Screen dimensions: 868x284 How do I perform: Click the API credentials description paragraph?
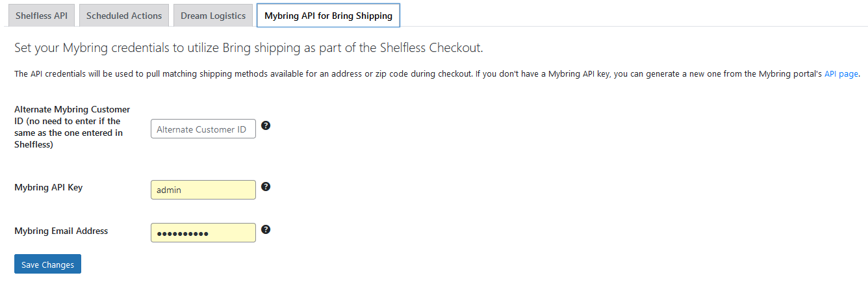[x=436, y=74]
